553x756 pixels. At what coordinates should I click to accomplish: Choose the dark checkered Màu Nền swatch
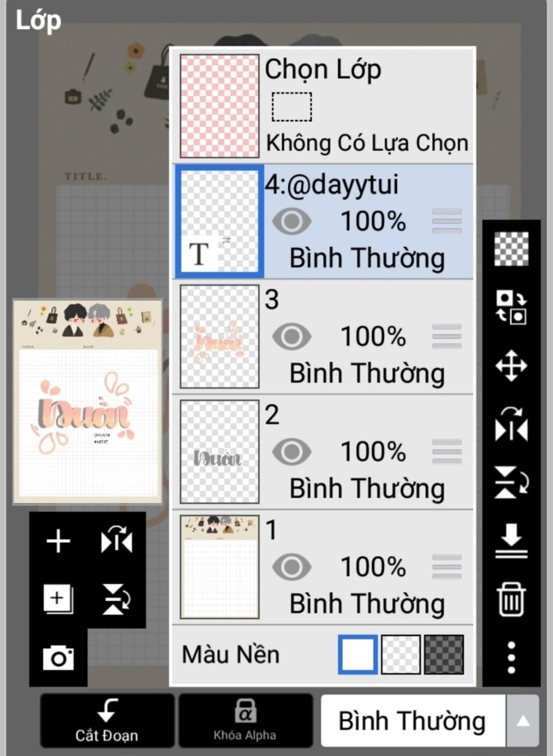click(444, 654)
